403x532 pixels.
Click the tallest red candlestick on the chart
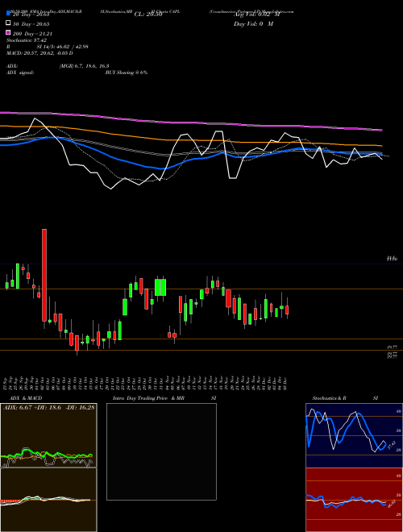point(44,275)
